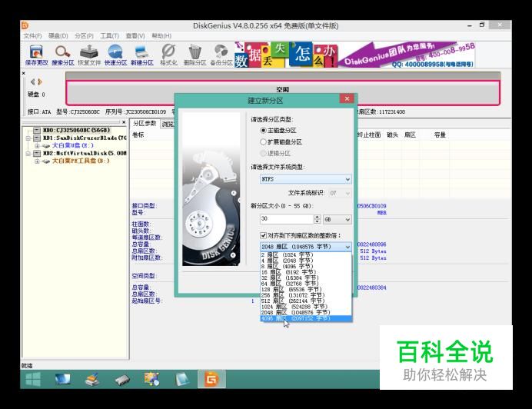The height and width of the screenshot is (409, 532).
Task: Collapse the HD1:SanDiskCruzerBlade tree node
Action: tap(28, 138)
